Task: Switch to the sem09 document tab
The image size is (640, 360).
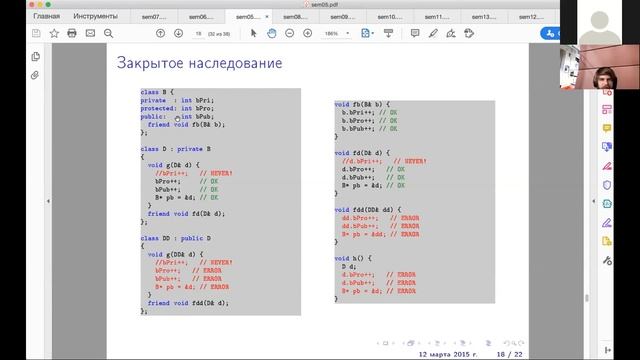Action: click(342, 17)
